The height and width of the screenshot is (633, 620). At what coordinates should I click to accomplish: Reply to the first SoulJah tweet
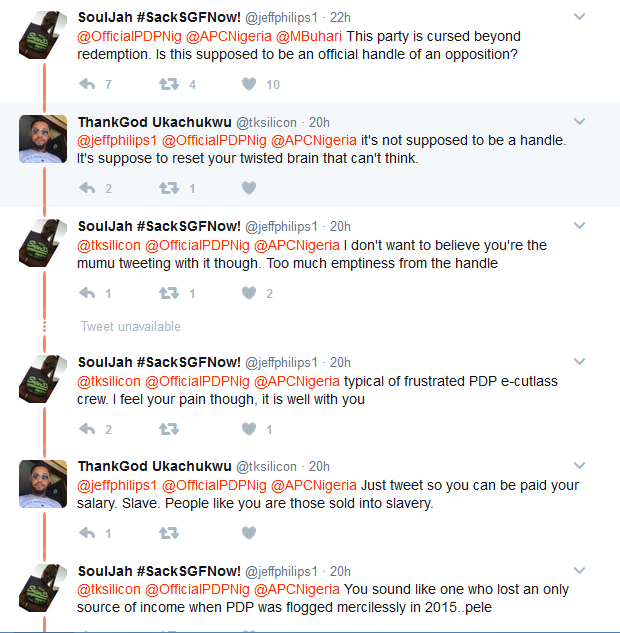(x=87, y=84)
